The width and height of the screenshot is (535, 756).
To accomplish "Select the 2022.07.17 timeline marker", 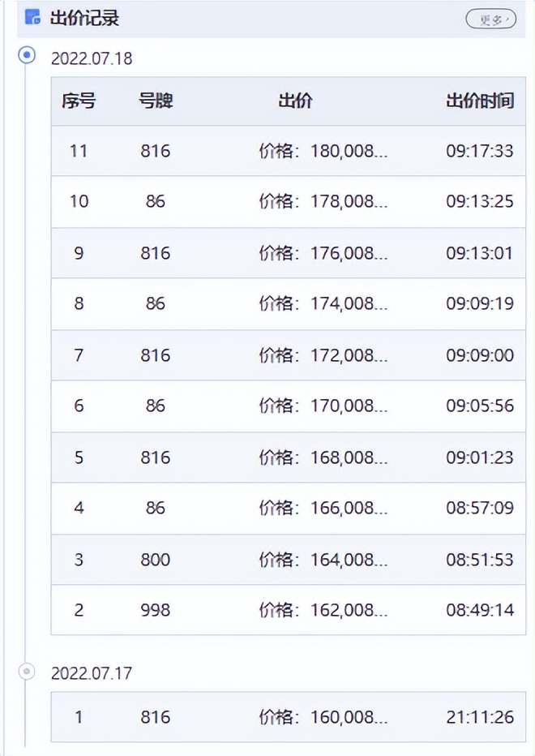I will click(27, 671).
